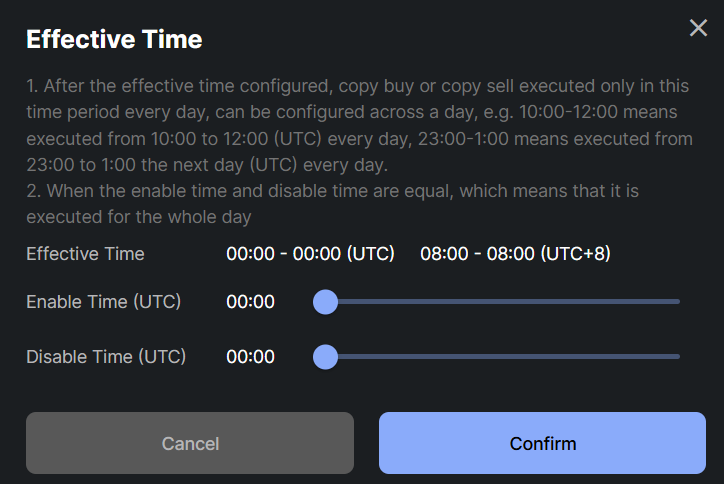The image size is (724, 484).
Task: Click the Disable Time slider handle
Action: [325, 356]
